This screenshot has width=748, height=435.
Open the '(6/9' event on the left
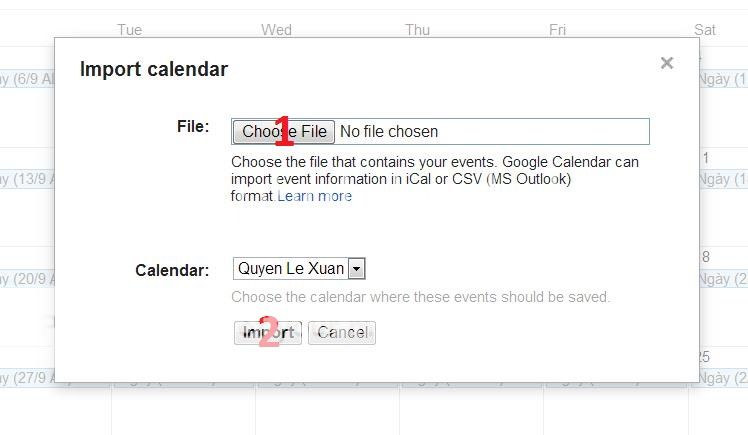pyautogui.click(x=27, y=78)
